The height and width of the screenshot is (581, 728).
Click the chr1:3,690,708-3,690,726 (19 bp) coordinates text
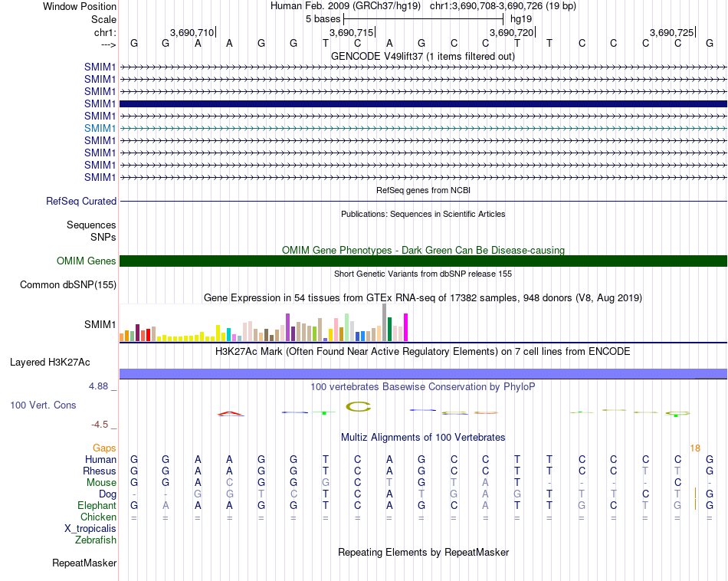pos(503,6)
